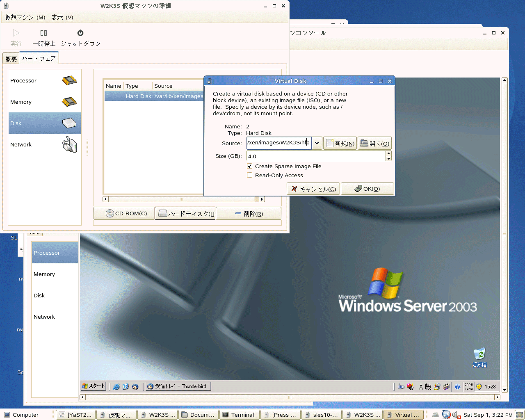Click the Computer panel button

pos(21,415)
